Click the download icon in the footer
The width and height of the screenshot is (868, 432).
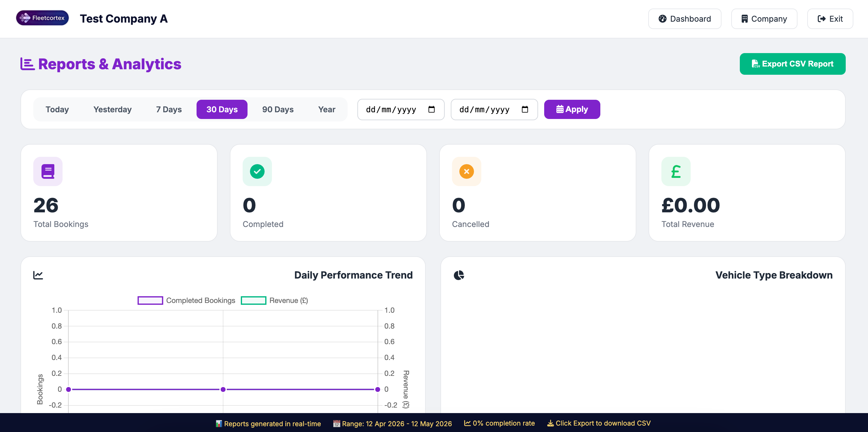(550, 423)
